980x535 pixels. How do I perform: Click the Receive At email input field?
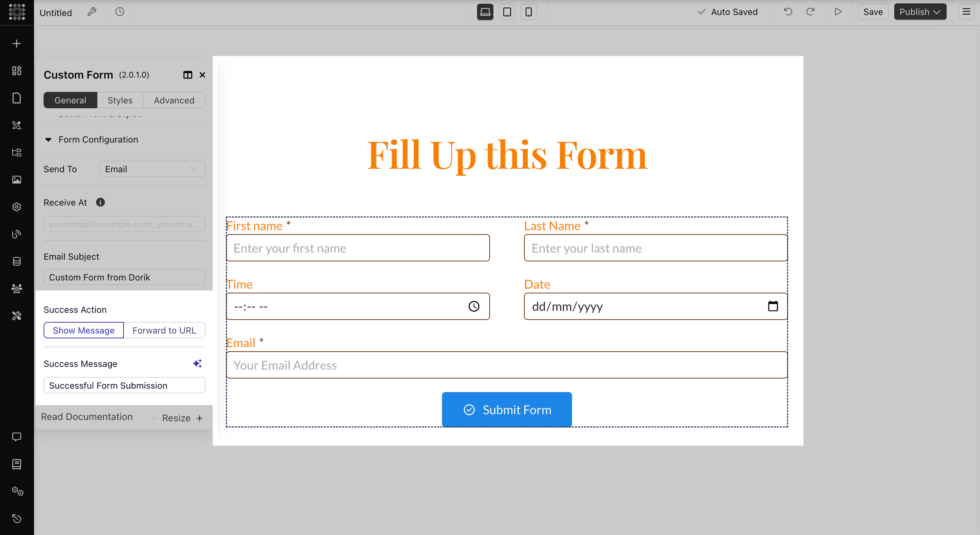124,224
